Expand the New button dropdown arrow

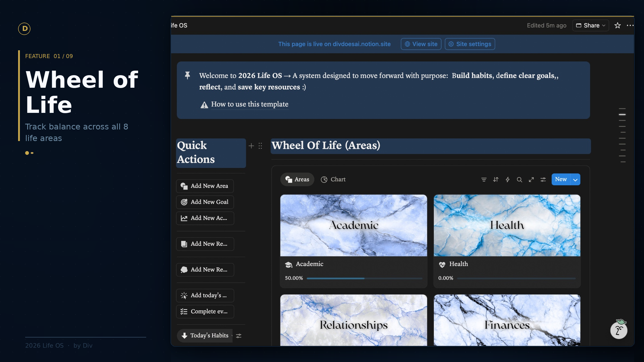(x=575, y=179)
